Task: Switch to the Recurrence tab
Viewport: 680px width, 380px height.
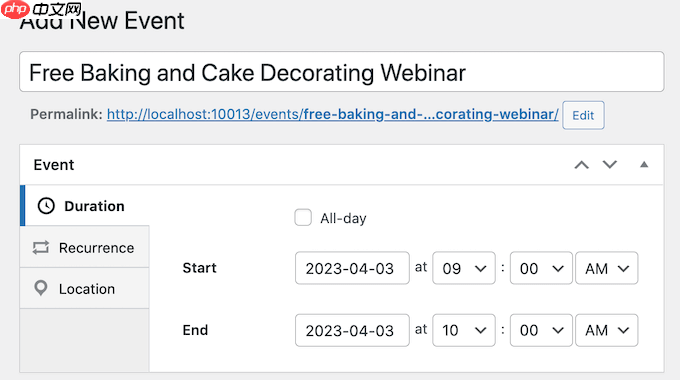Action: 85,247
